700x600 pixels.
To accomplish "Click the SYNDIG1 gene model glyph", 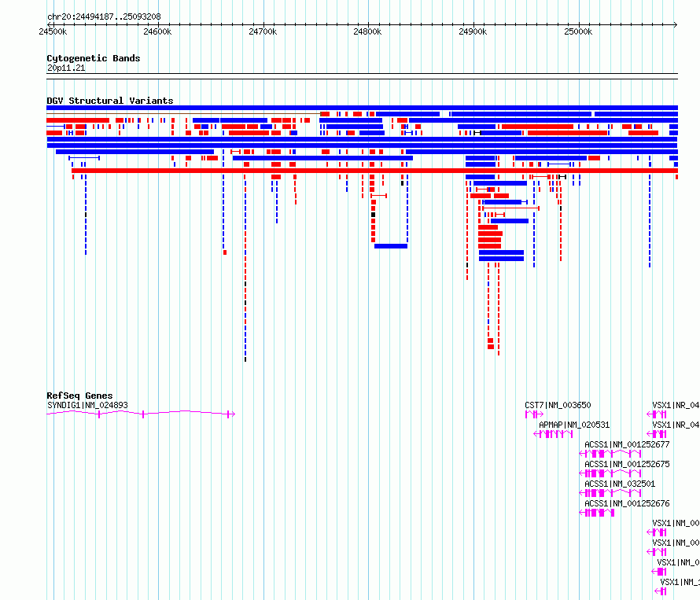I will click(x=141, y=414).
